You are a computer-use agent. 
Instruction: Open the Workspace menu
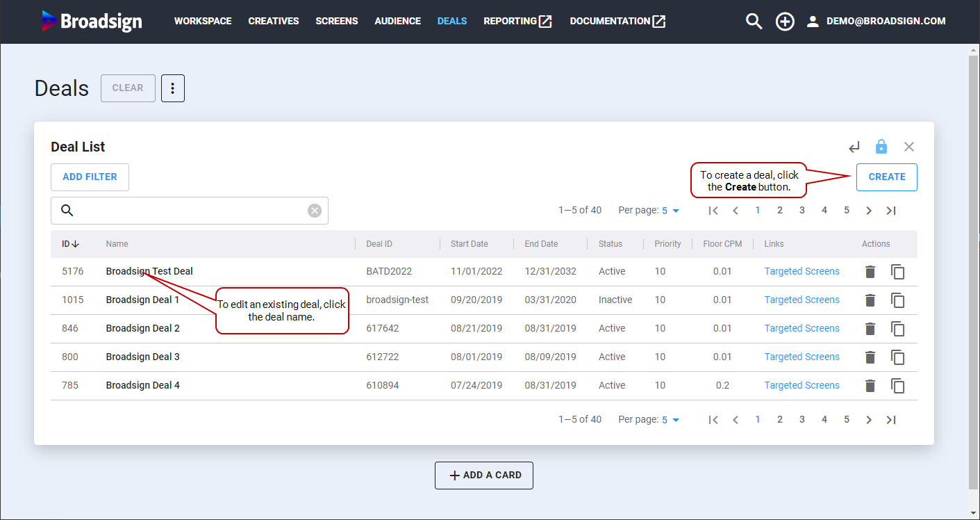click(x=203, y=22)
